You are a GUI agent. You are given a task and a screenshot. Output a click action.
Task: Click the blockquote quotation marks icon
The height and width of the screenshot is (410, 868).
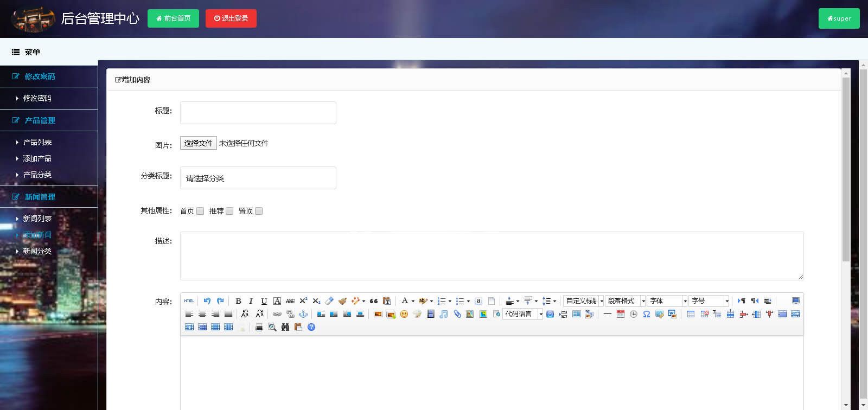coord(373,301)
